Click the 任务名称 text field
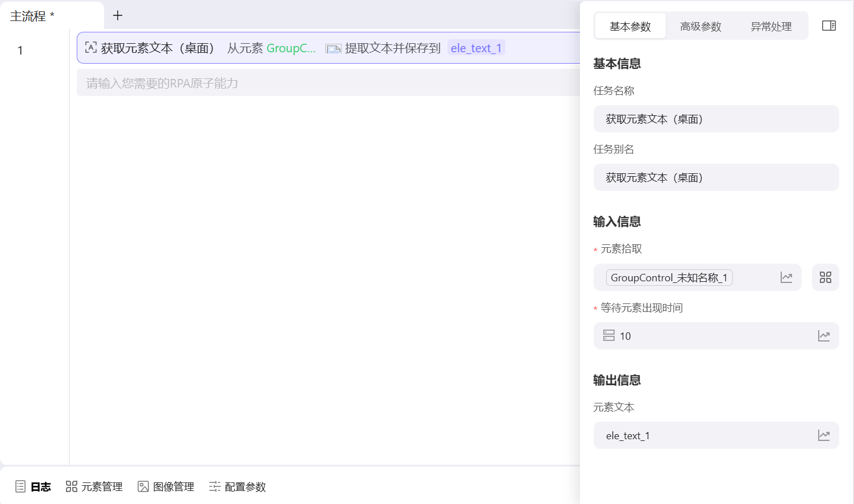The height and width of the screenshot is (504, 854). [716, 119]
